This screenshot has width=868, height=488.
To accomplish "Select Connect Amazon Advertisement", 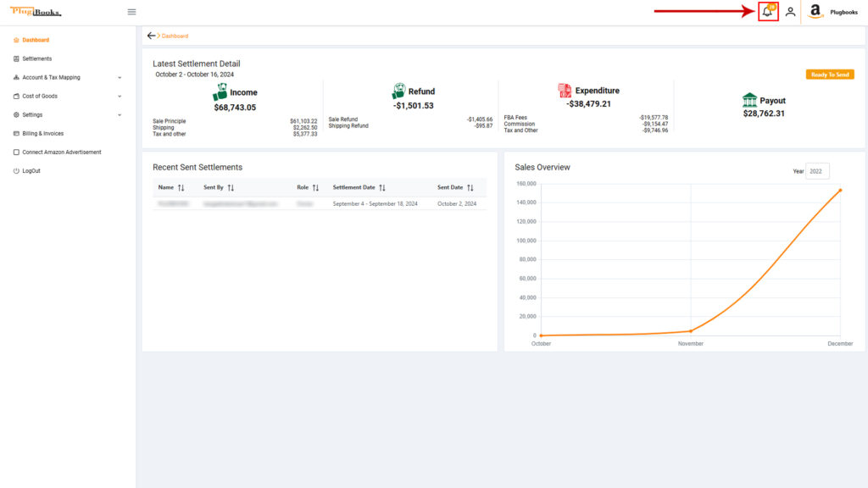I will pos(62,152).
